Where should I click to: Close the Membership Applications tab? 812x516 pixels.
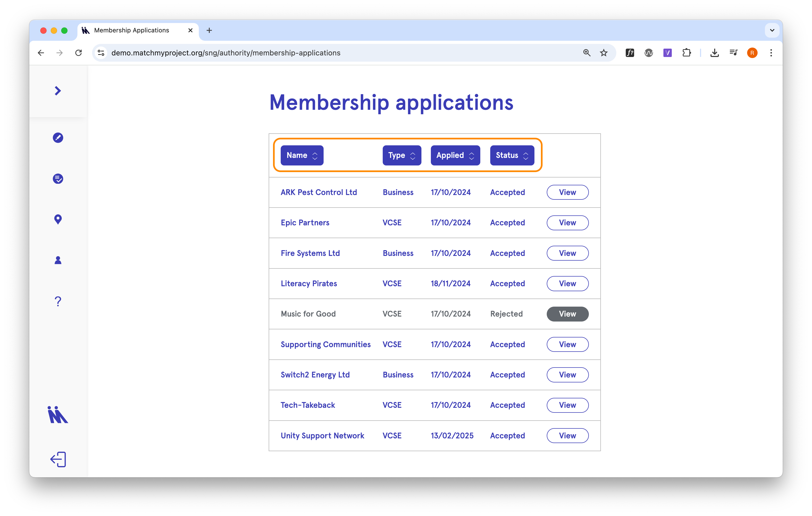(190, 30)
